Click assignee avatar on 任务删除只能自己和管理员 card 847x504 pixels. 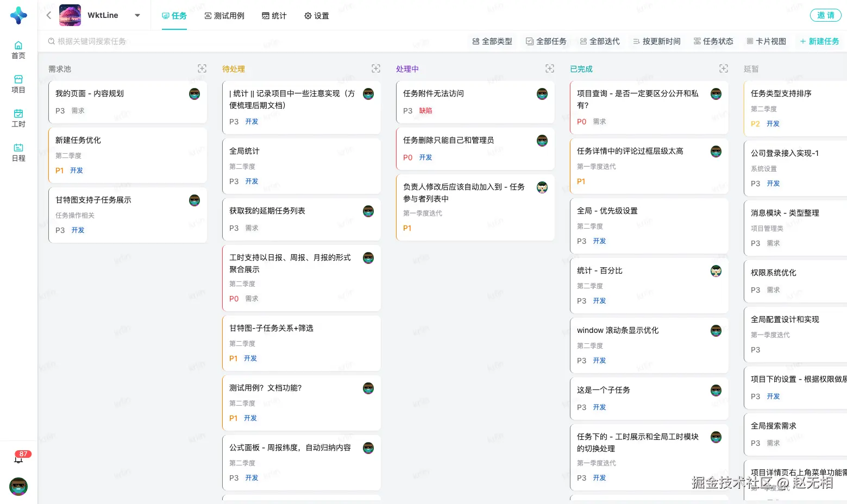click(x=542, y=141)
